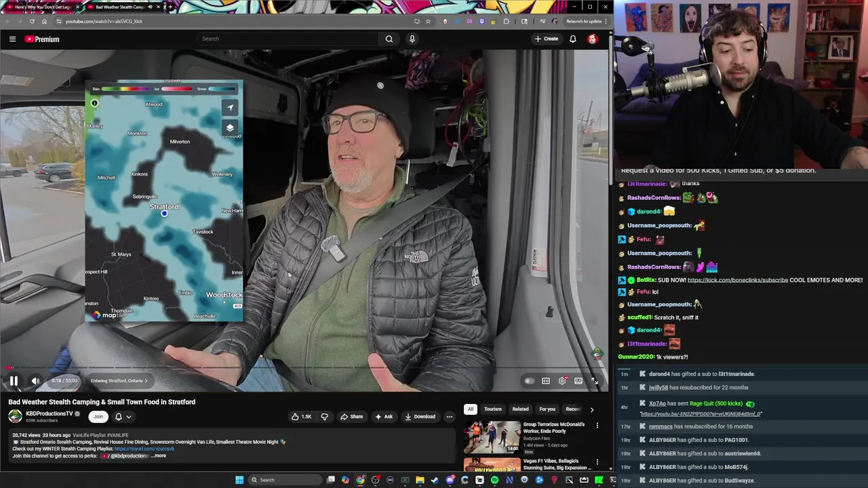This screenshot has height=488, width=868.
Task: Enter fullscreen mode
Action: pyautogui.click(x=595, y=381)
